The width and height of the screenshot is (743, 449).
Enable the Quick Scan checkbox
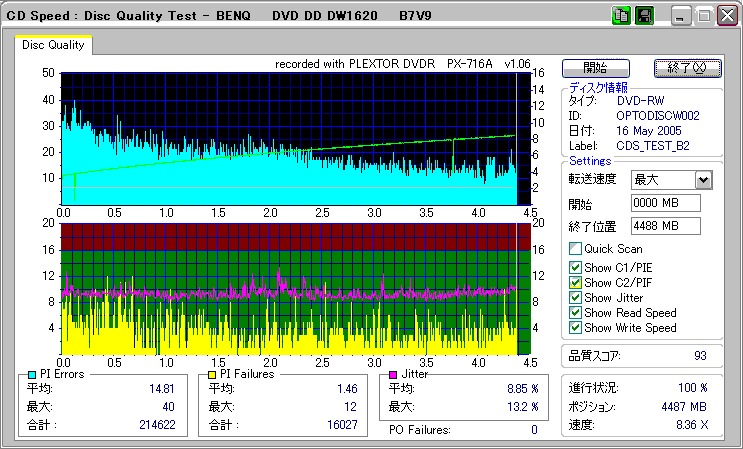575,249
